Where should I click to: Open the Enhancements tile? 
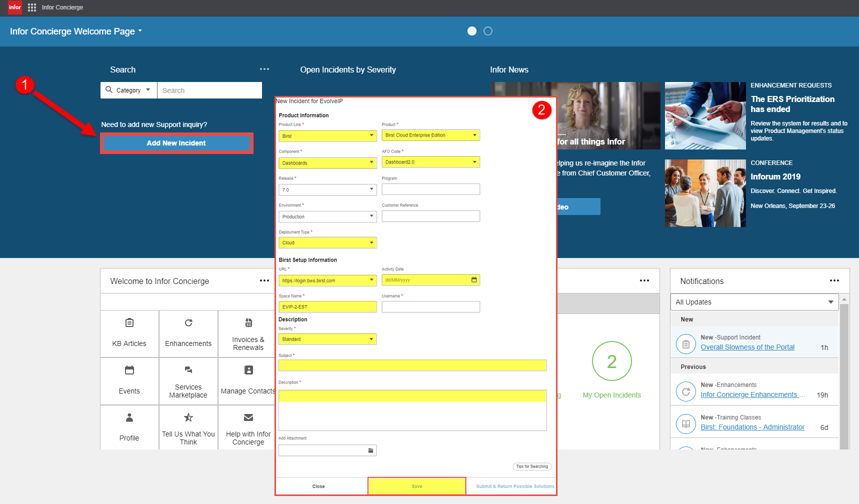[x=188, y=333]
